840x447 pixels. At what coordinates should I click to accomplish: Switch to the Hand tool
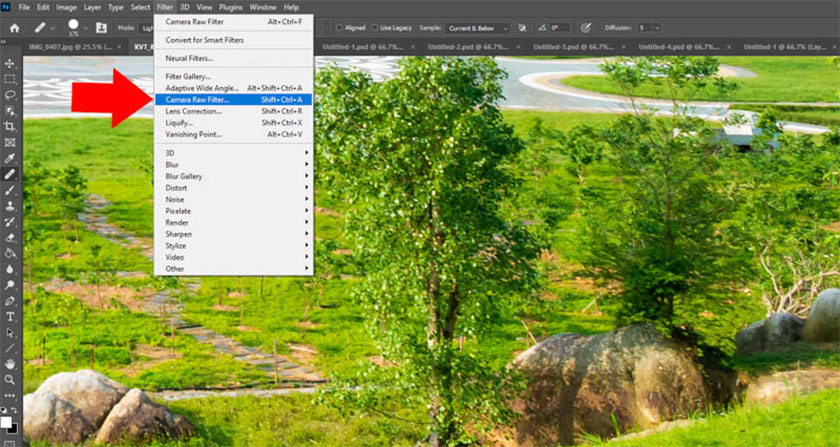point(10,364)
